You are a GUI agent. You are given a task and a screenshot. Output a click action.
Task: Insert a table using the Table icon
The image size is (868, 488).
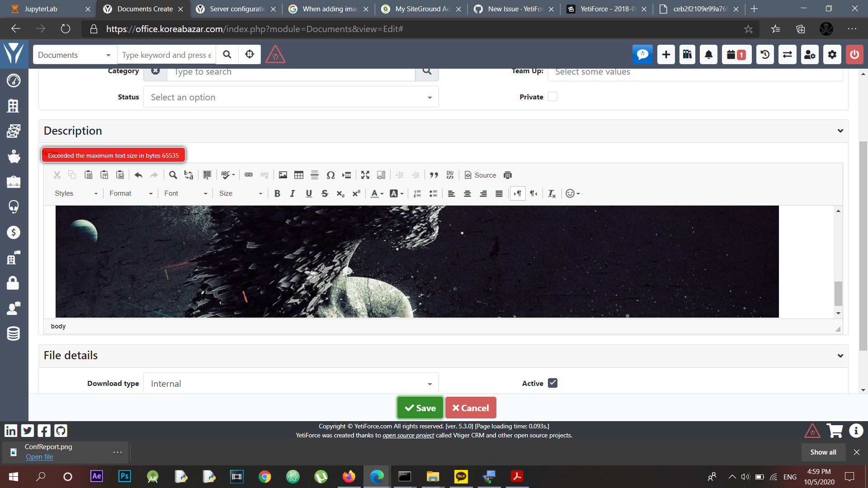click(x=299, y=175)
